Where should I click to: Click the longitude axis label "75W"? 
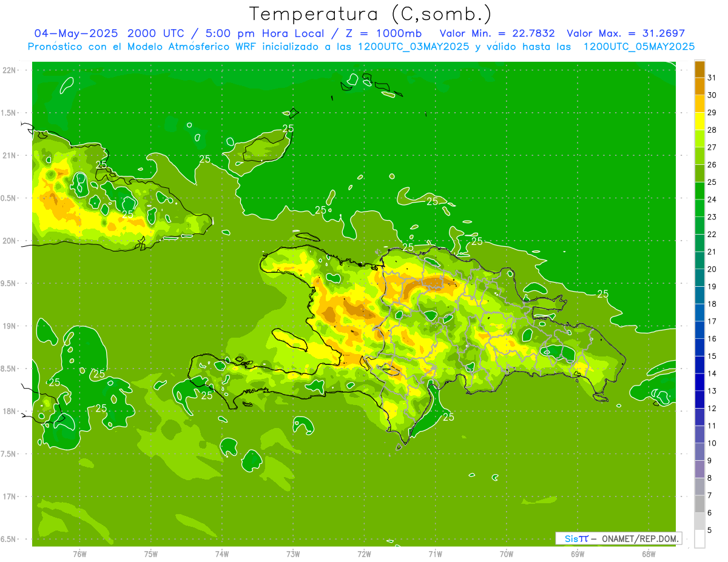coord(151,554)
